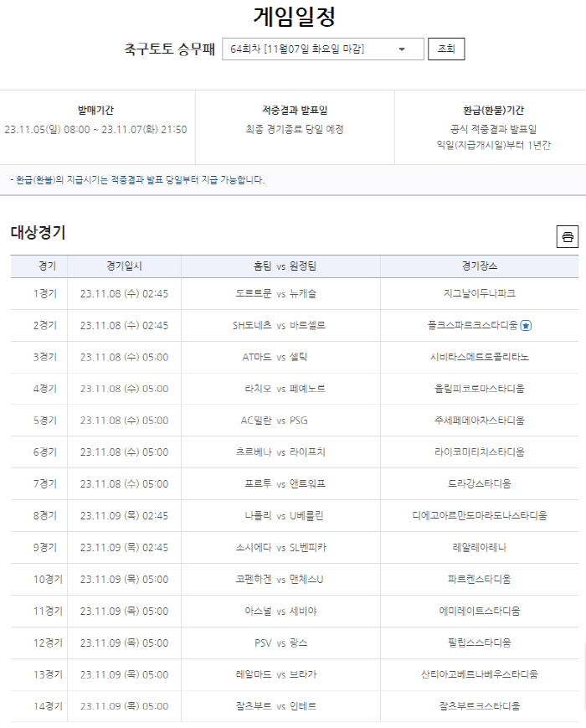Select the match 츠르베나 vs 라이프치
586x728 pixels.
click(x=280, y=452)
